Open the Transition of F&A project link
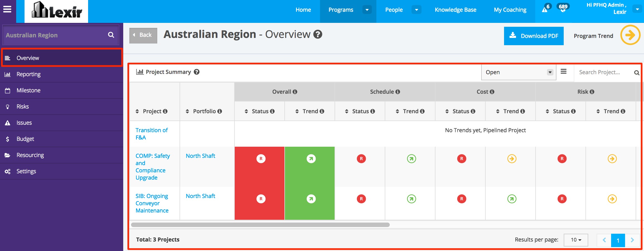 click(x=152, y=134)
